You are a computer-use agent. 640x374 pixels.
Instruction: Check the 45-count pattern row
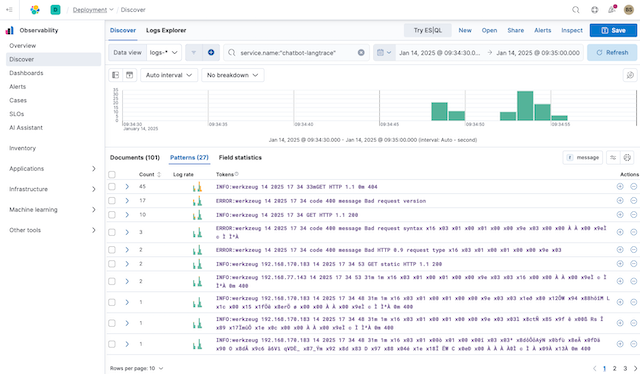[112, 187]
